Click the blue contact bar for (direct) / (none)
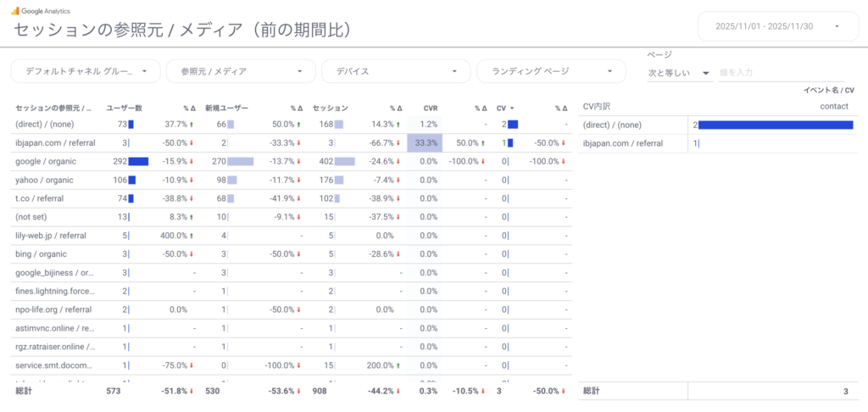This screenshot has height=412, width=868. click(775, 125)
